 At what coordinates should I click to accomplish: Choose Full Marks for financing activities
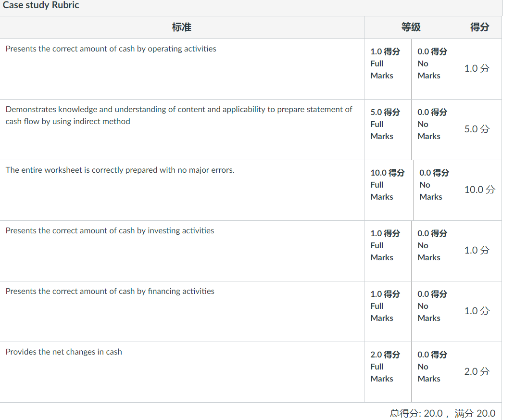[388, 311]
